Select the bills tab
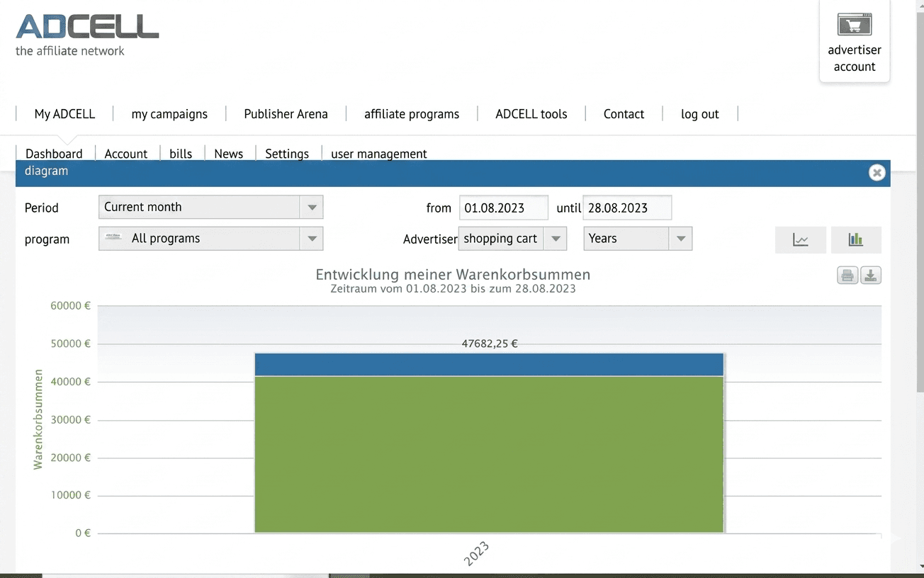Viewport: 924px width, 578px height. 181,154
